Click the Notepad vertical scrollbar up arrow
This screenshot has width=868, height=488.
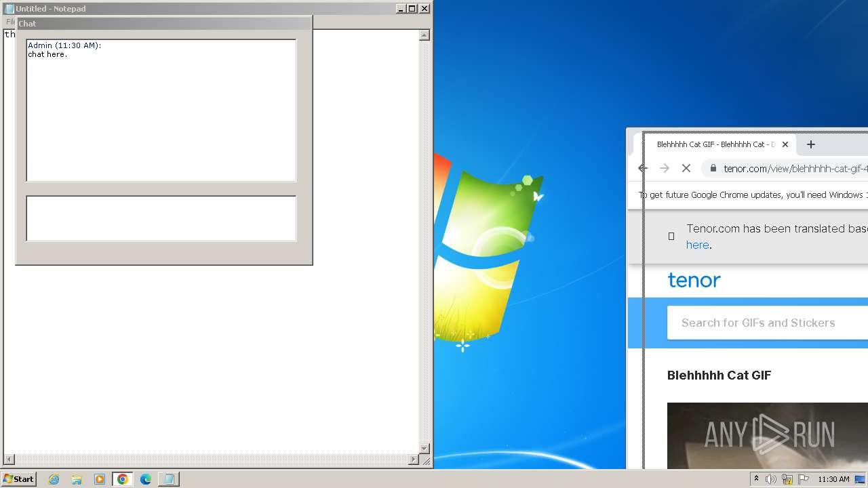click(x=425, y=35)
